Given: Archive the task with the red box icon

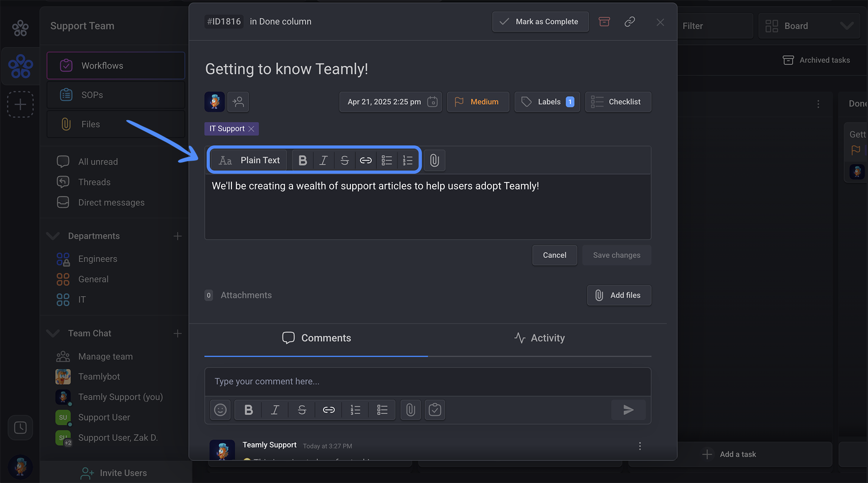Looking at the screenshot, I should coord(604,21).
